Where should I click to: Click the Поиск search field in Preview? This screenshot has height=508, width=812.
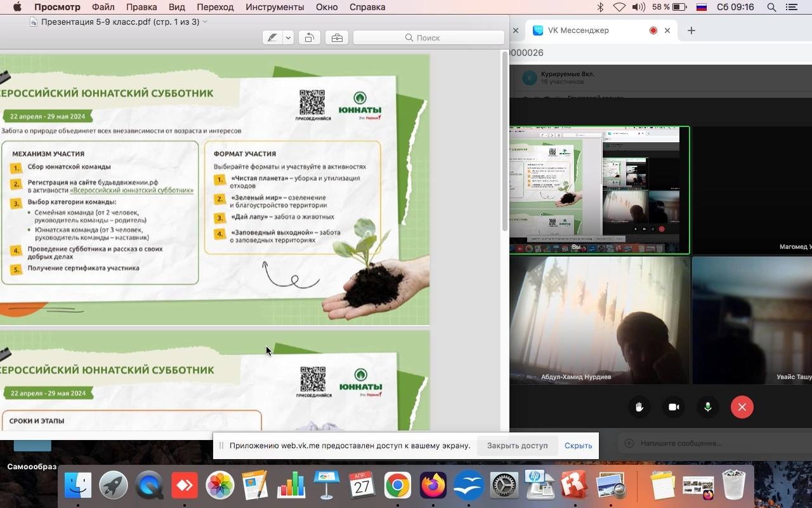tap(429, 37)
